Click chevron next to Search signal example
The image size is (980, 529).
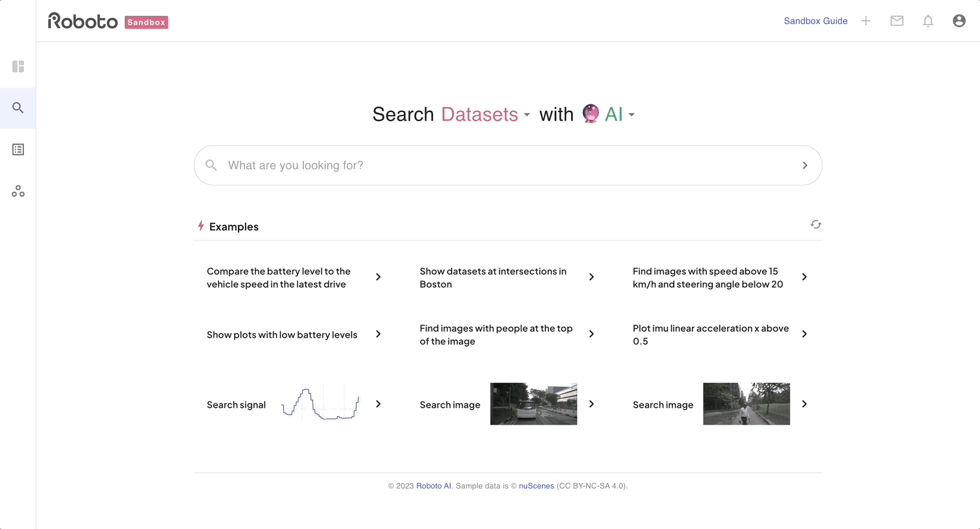coord(379,404)
